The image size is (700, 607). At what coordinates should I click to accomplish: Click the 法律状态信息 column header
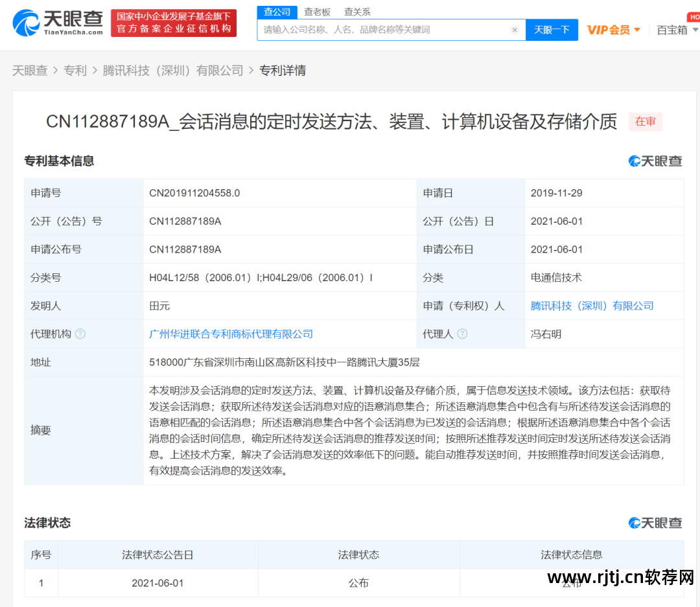[572, 555]
